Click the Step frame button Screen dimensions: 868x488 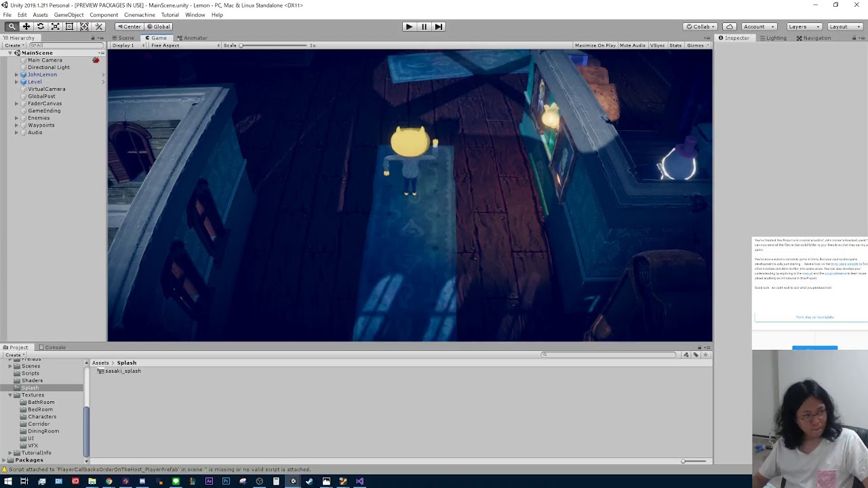coord(439,26)
